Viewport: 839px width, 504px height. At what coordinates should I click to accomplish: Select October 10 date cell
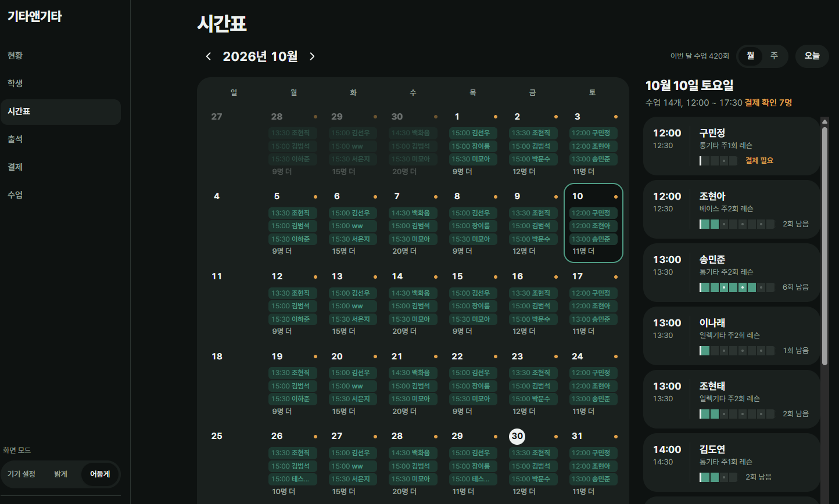pos(593,224)
